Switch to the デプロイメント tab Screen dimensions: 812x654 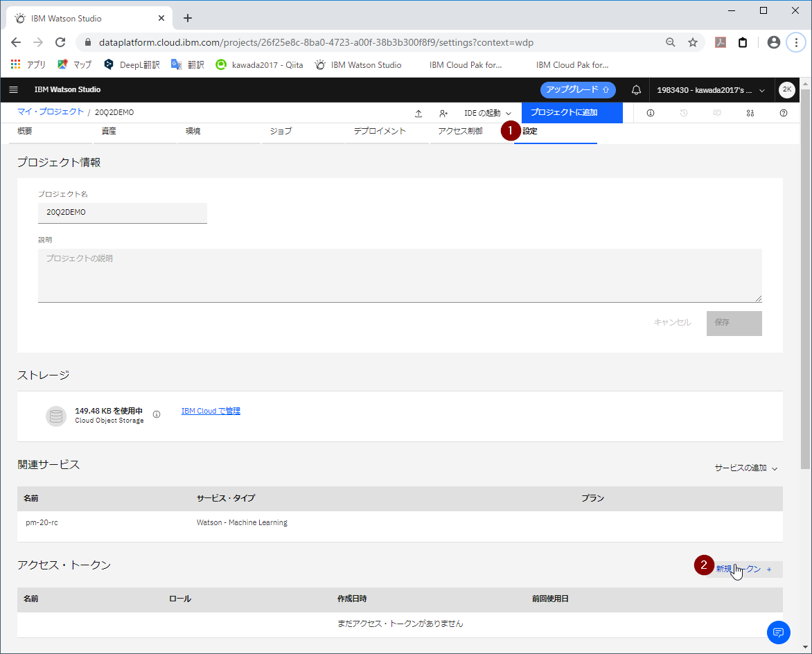[x=387, y=132]
